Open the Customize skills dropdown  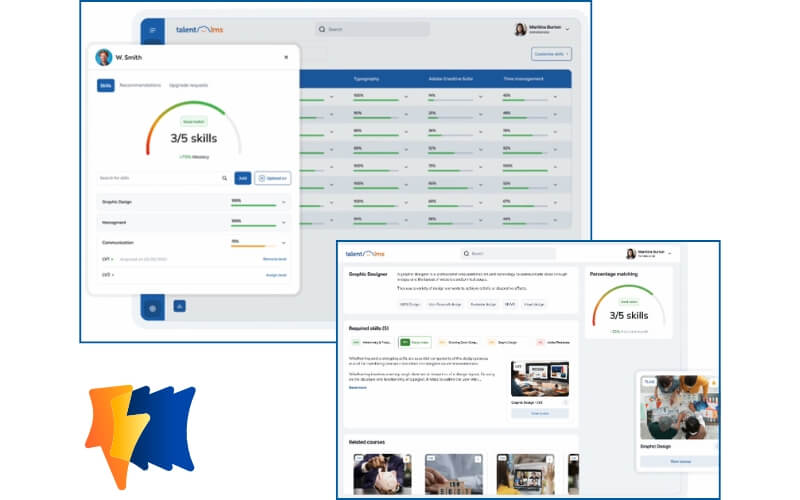(551, 53)
